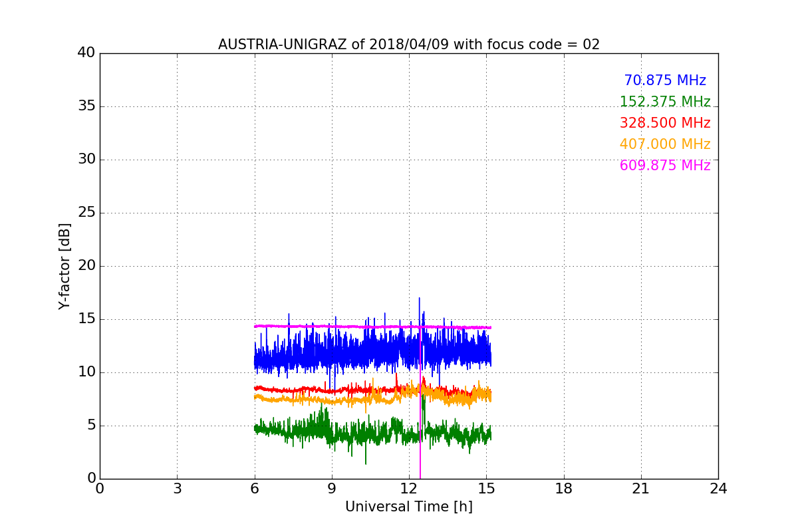
Task: Click the y-axis tick label 25
Action: click(86, 213)
